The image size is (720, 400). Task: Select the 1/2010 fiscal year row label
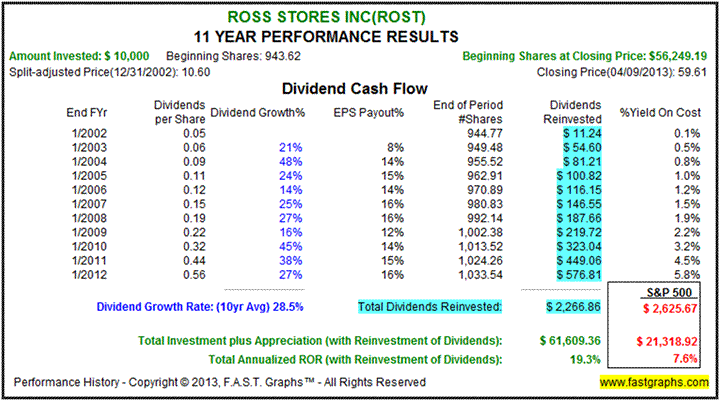click(89, 247)
